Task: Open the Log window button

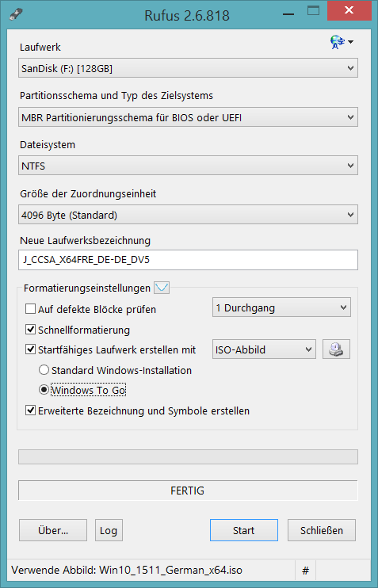Action: tap(109, 530)
